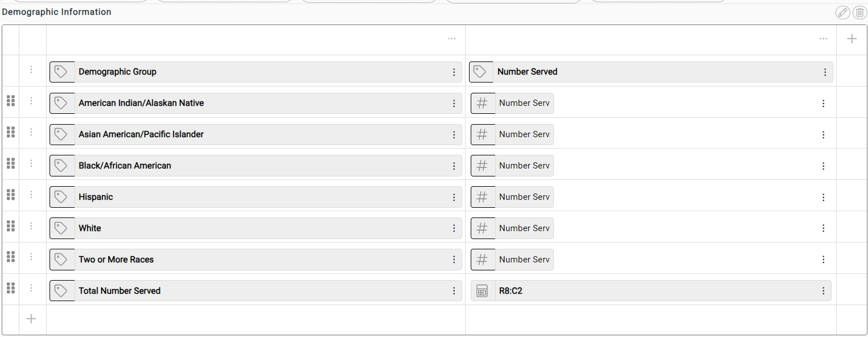Click the tag icon beside Hispanic label
868x337 pixels.
click(x=61, y=197)
